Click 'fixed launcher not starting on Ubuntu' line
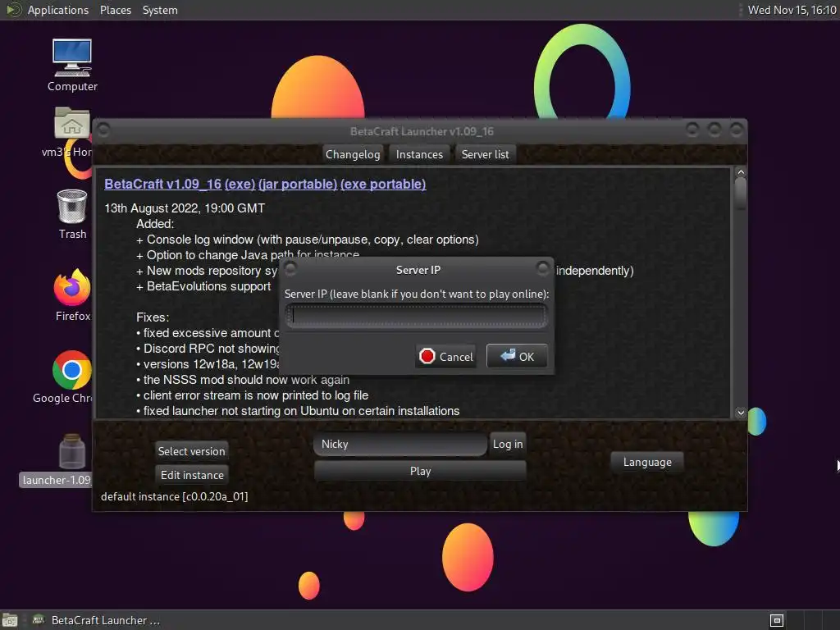Image resolution: width=840 pixels, height=630 pixels. 301,411
